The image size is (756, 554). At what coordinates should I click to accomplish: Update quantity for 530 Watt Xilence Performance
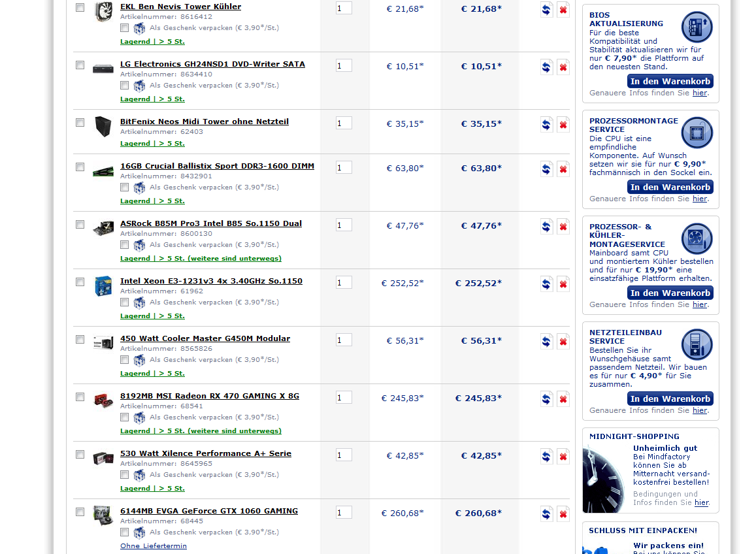coord(546,457)
